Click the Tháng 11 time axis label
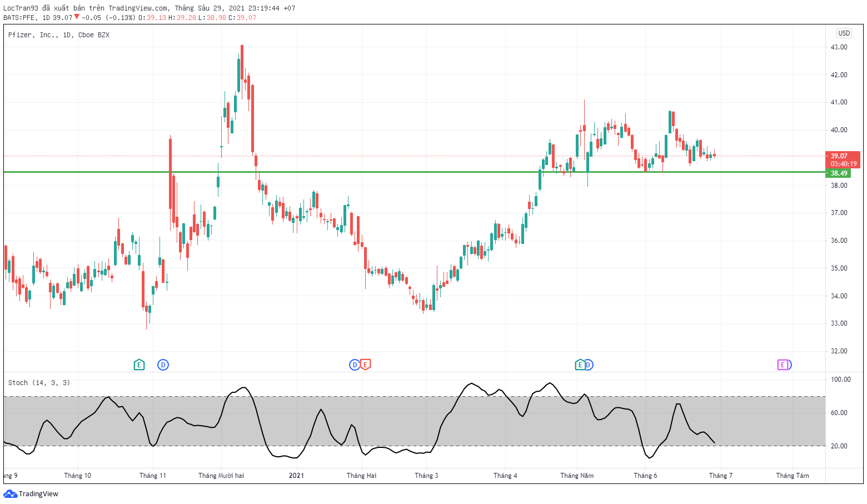This screenshot has height=504, width=867. click(152, 476)
